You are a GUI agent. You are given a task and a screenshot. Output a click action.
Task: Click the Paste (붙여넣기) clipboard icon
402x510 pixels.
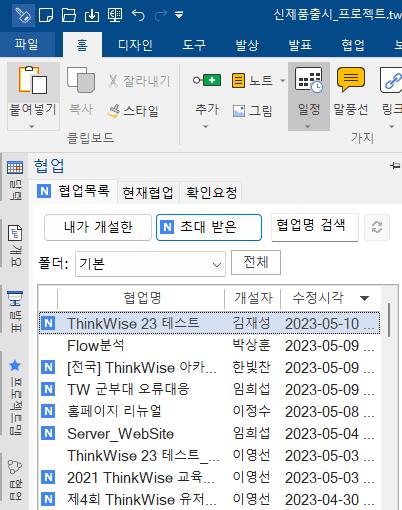33,80
